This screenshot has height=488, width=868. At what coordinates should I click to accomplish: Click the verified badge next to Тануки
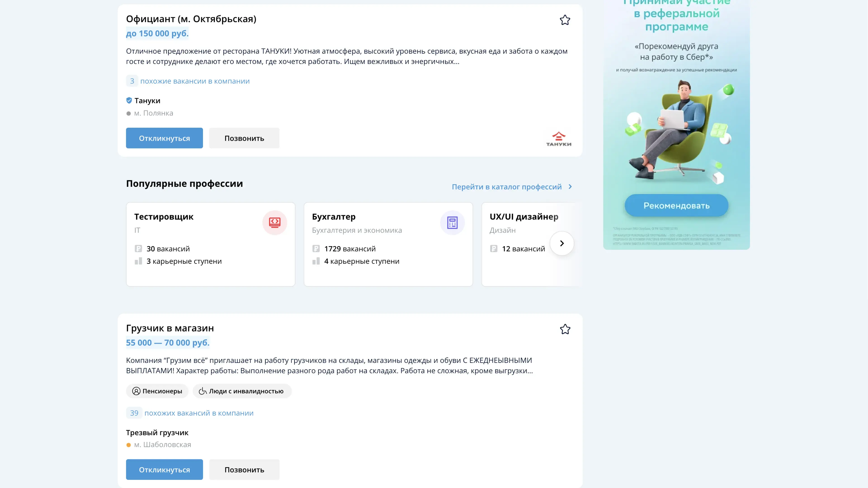point(129,100)
